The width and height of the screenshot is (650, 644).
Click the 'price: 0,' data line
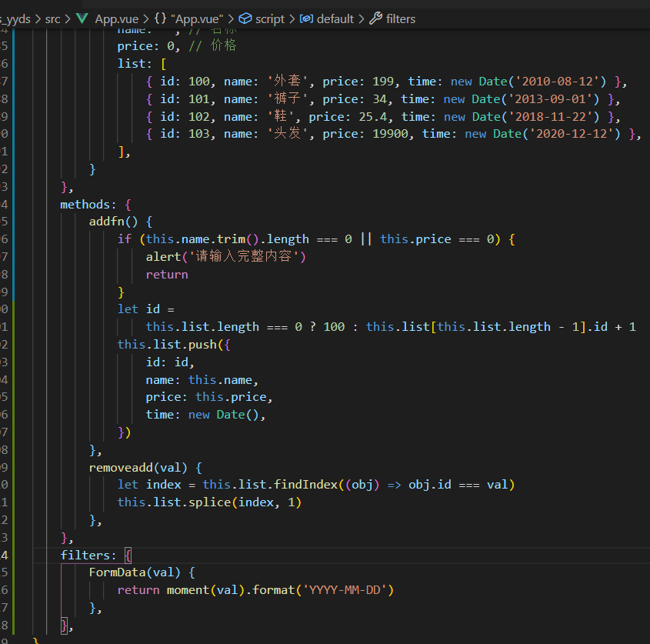tap(148, 46)
